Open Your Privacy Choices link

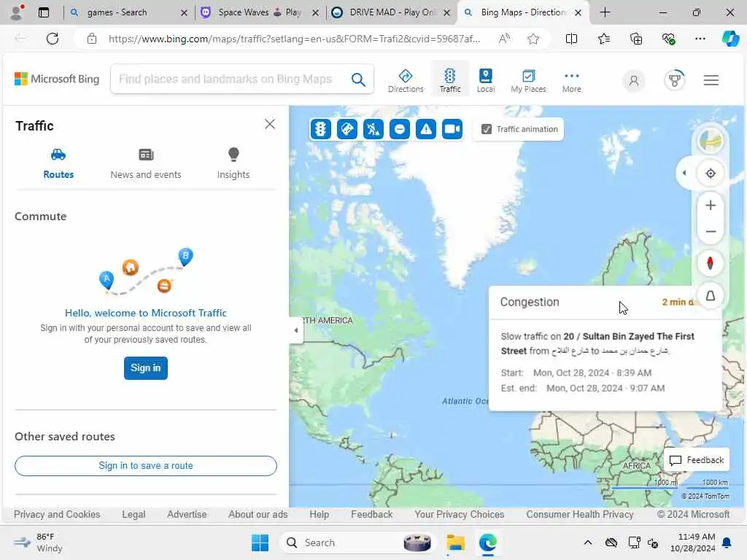pyautogui.click(x=459, y=514)
